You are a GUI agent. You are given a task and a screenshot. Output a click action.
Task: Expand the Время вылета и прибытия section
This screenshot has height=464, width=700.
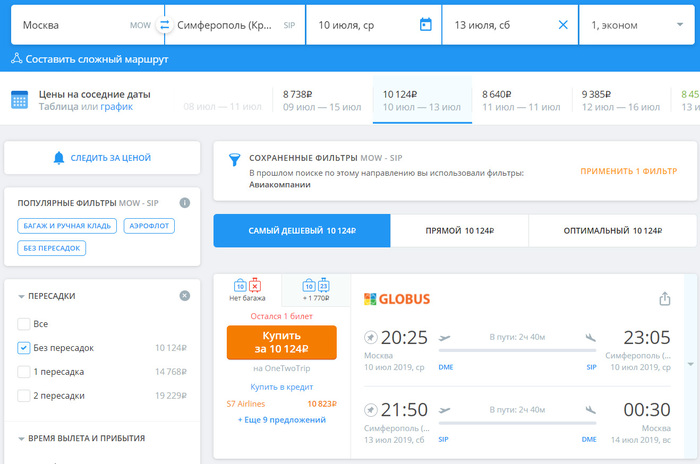coord(23,438)
